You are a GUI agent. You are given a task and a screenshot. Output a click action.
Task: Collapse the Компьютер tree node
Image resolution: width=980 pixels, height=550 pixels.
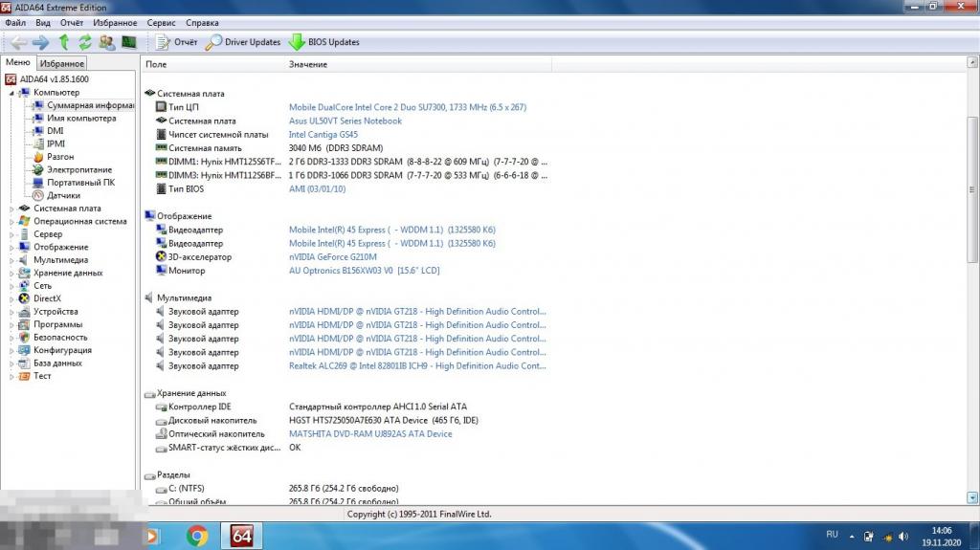point(11,93)
